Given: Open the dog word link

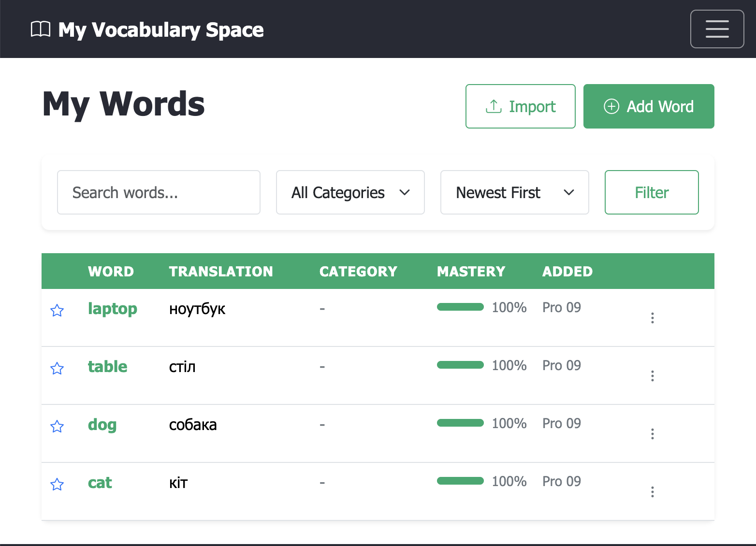Looking at the screenshot, I should point(102,425).
